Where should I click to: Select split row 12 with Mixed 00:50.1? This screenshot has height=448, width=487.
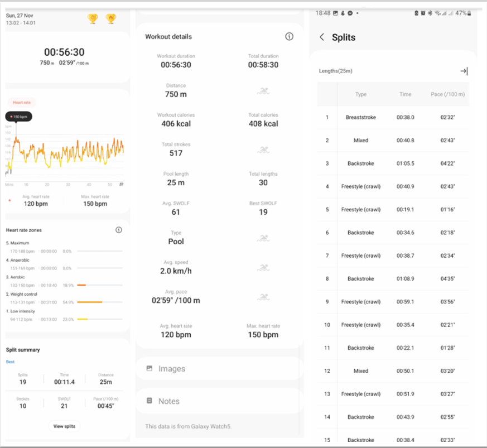(393, 371)
